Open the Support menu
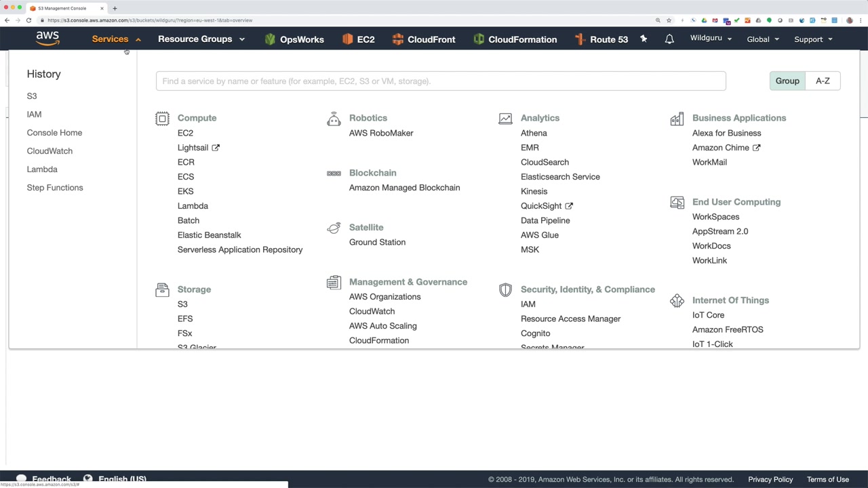This screenshot has width=868, height=488. point(812,39)
